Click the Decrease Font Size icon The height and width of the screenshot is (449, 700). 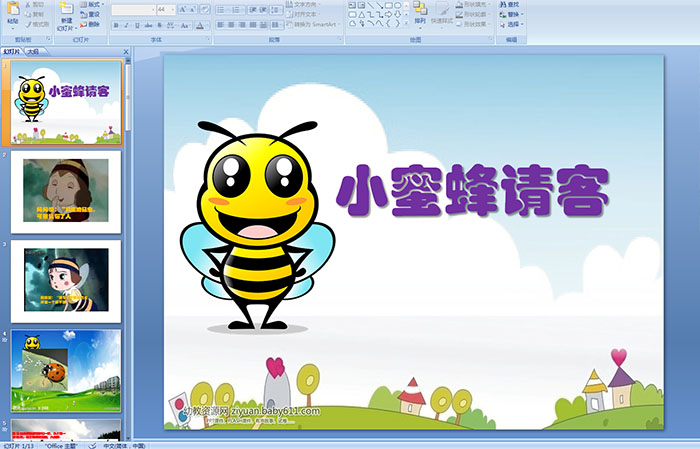(193, 9)
